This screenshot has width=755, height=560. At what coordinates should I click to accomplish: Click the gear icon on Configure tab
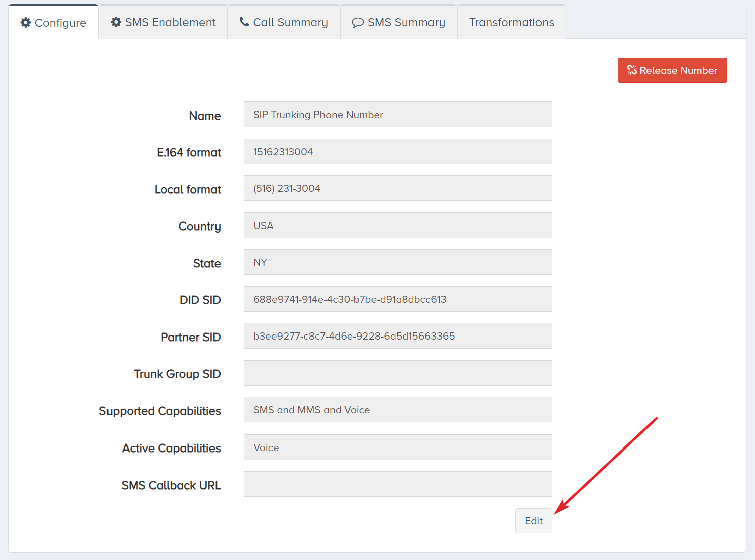click(x=26, y=23)
